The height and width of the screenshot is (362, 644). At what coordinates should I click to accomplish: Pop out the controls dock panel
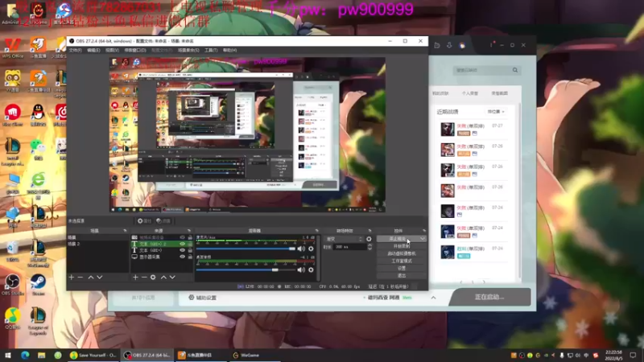pyautogui.click(x=424, y=231)
